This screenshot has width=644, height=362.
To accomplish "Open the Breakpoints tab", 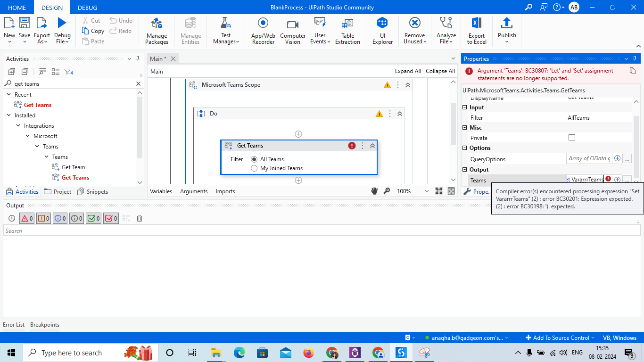I will click(45, 325).
